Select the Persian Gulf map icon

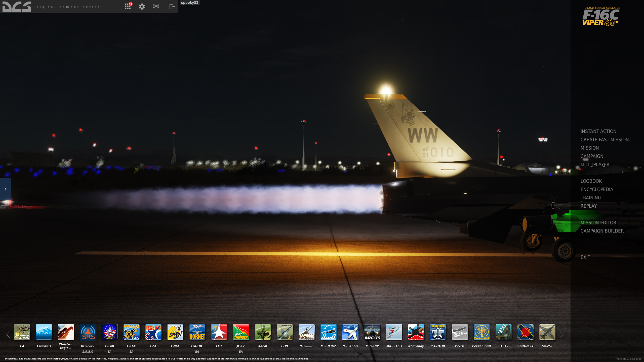[x=481, y=332]
